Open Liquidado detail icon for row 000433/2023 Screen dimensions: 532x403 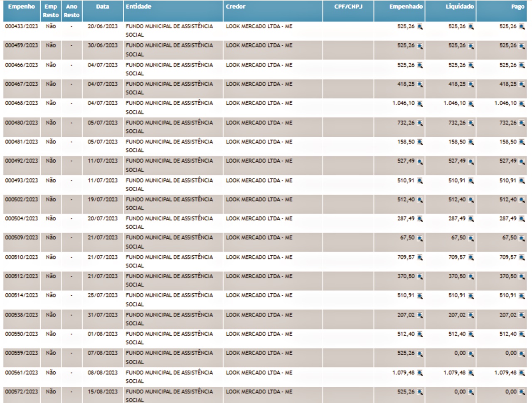coord(471,27)
